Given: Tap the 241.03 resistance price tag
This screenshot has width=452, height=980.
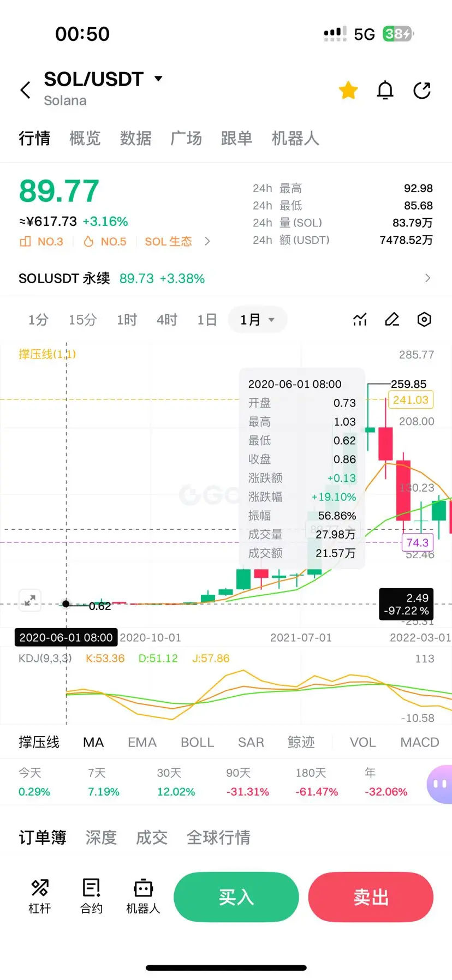Looking at the screenshot, I should 411,400.
